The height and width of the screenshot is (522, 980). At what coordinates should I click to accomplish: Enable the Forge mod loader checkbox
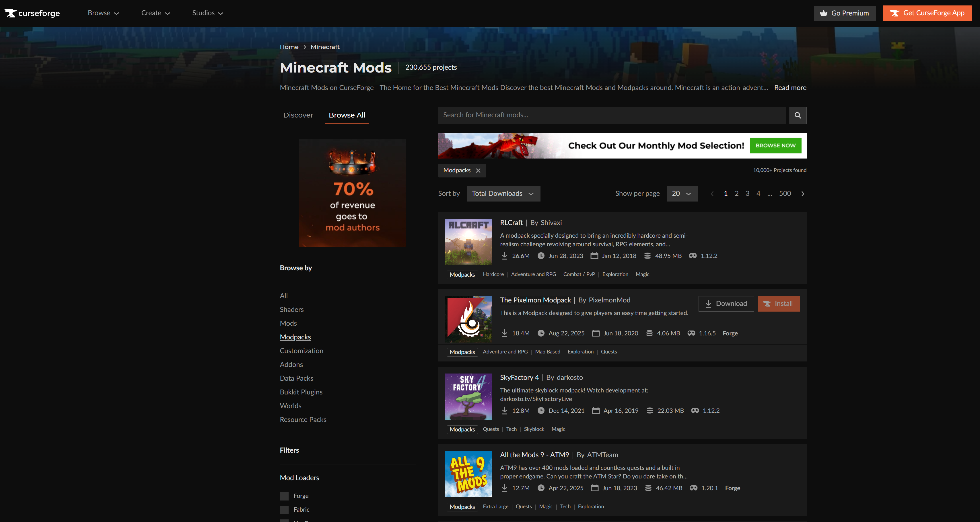click(x=284, y=496)
